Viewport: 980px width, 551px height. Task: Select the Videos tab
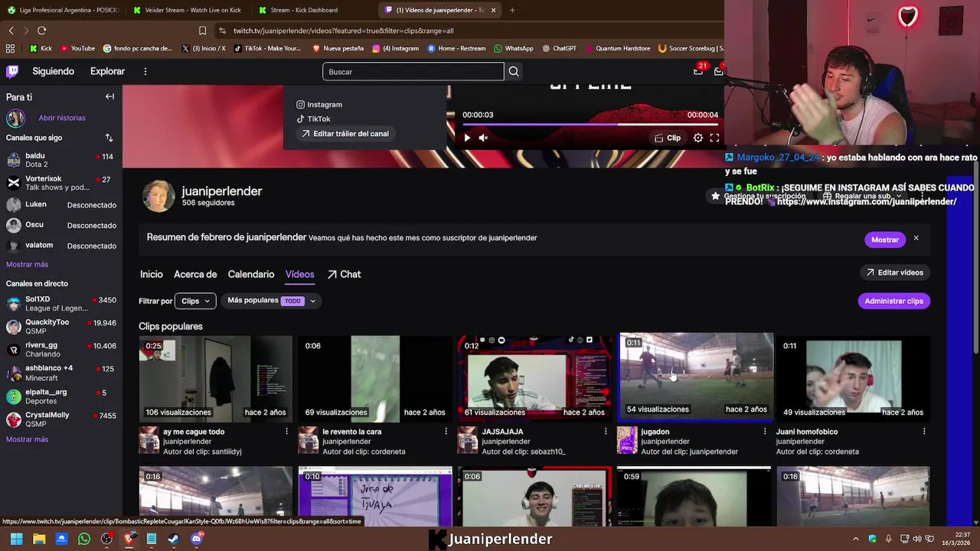[x=299, y=274]
